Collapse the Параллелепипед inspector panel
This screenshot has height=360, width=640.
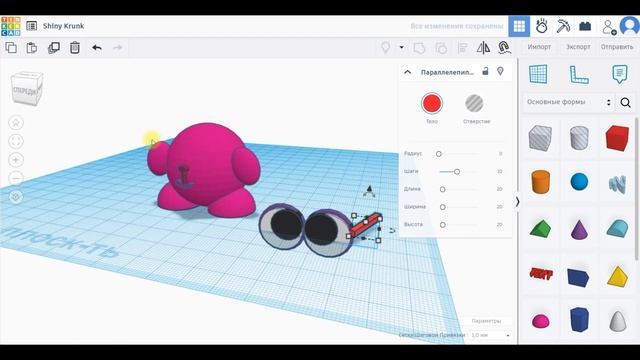point(407,72)
